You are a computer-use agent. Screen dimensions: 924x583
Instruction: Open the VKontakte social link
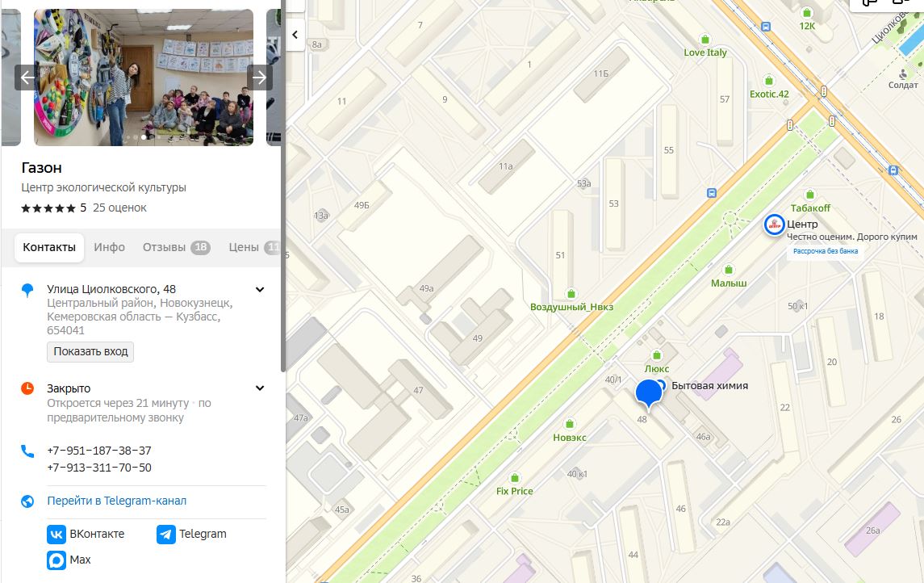(x=86, y=534)
